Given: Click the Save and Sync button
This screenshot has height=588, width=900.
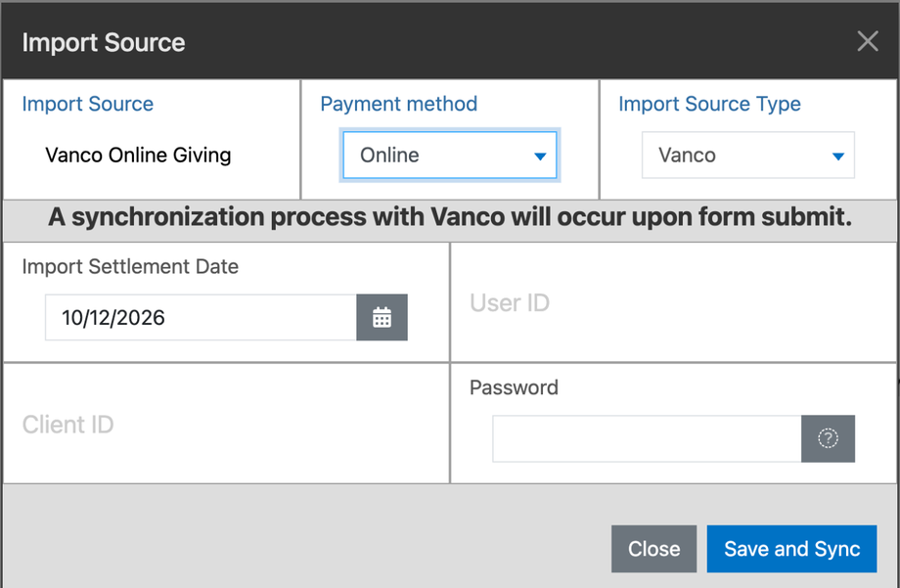Looking at the screenshot, I should coord(791,549).
